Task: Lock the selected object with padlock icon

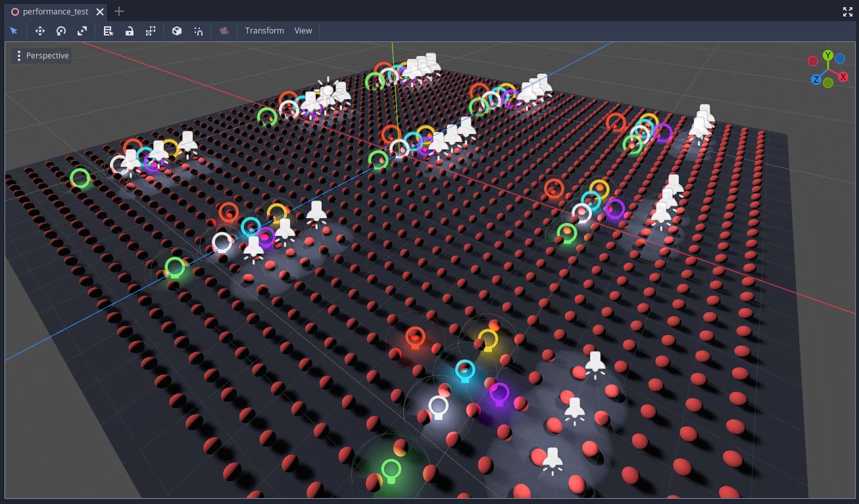Action: tap(130, 31)
